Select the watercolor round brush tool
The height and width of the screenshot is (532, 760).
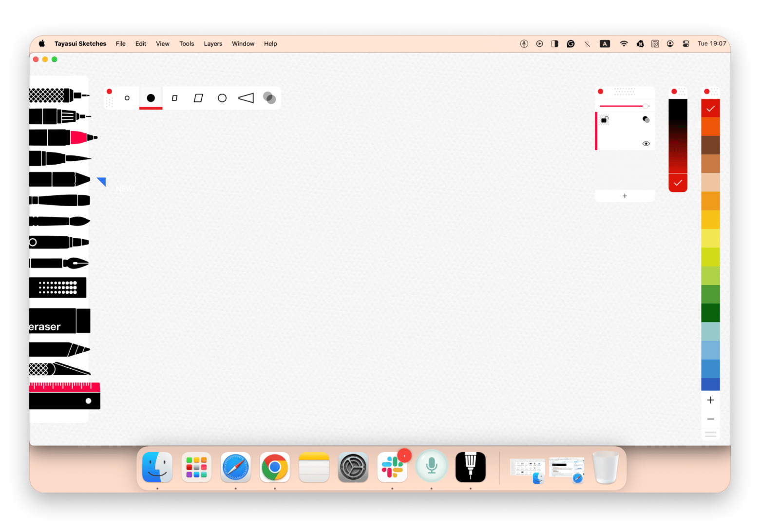(59, 221)
